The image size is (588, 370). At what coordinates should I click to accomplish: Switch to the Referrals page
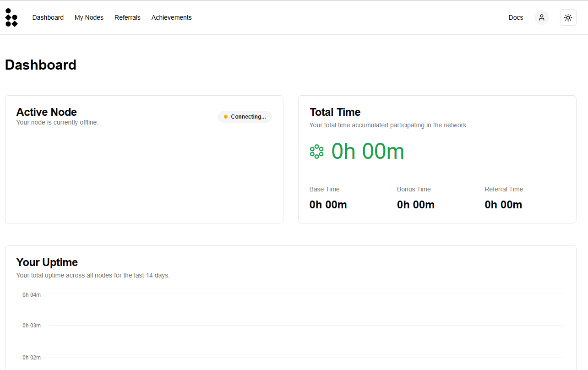point(127,17)
